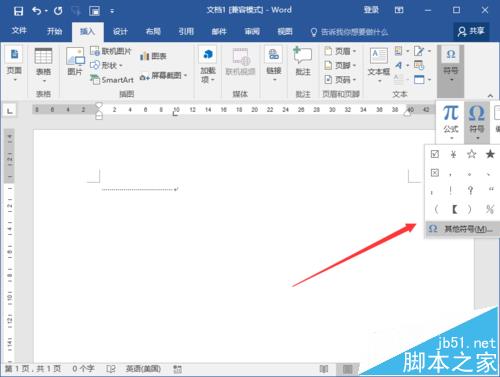Click the 共享 share button
This screenshot has width=500, height=377.
coord(471,31)
